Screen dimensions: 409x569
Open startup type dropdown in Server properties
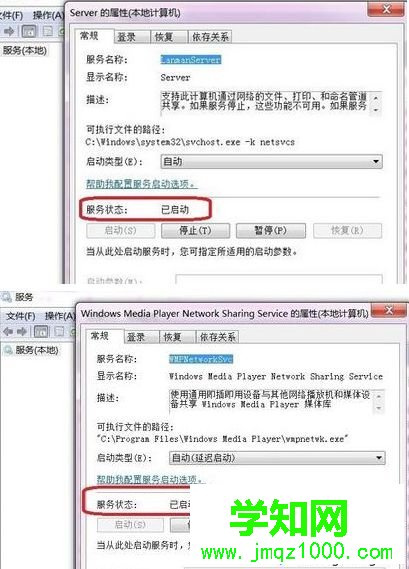click(271, 161)
